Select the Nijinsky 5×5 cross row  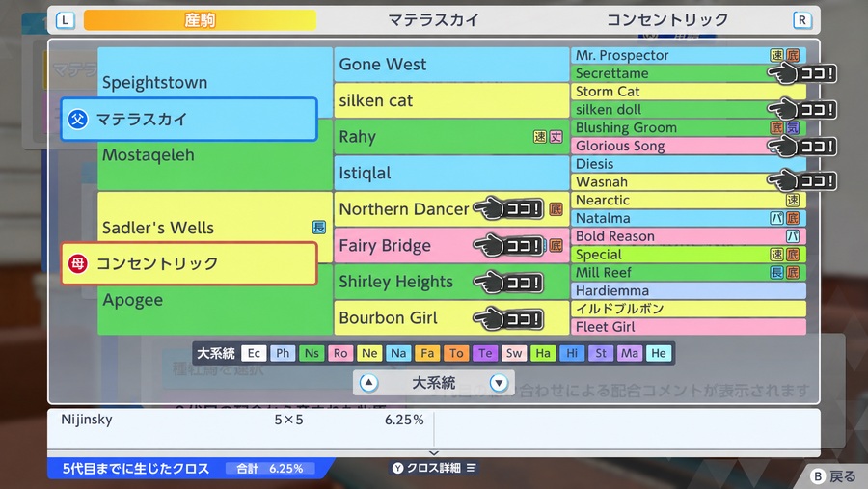241,420
